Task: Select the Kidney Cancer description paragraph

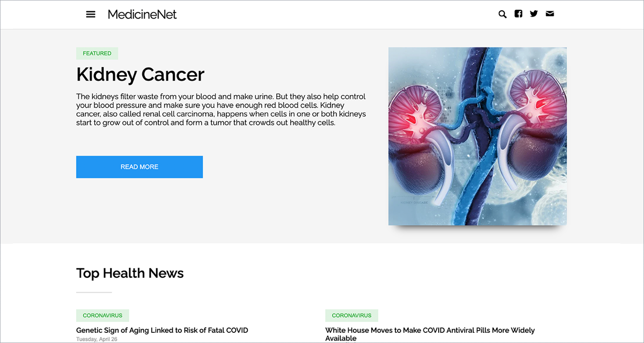Action: (221, 110)
